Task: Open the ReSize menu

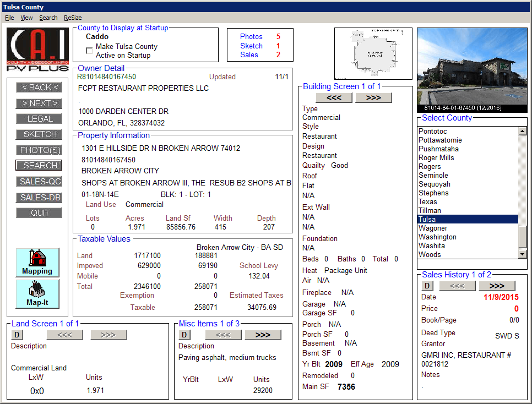Action: click(x=73, y=18)
